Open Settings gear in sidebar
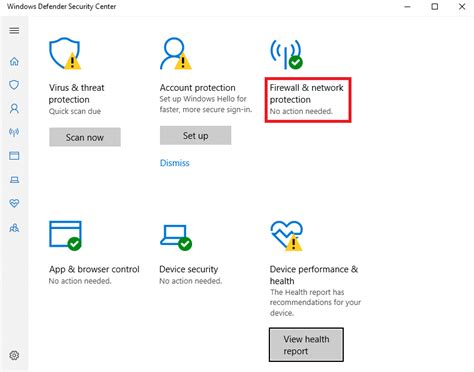The height and width of the screenshot is (372, 474). [14, 355]
